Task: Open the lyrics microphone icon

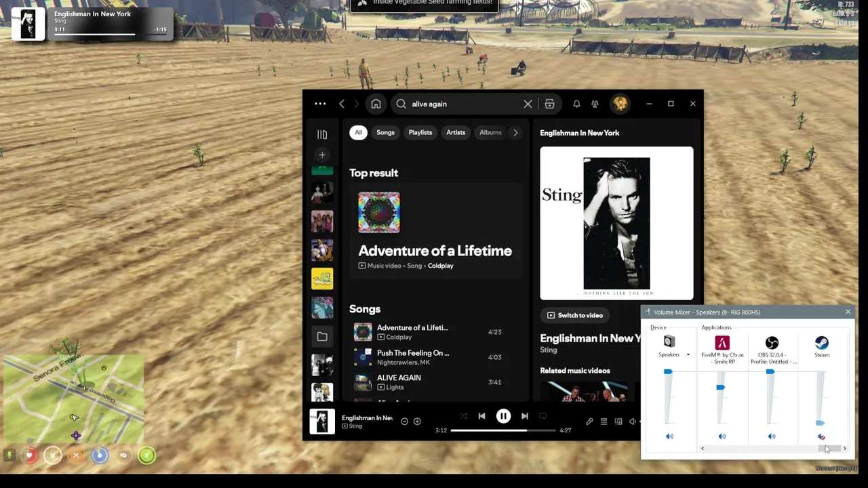Action: tap(589, 422)
